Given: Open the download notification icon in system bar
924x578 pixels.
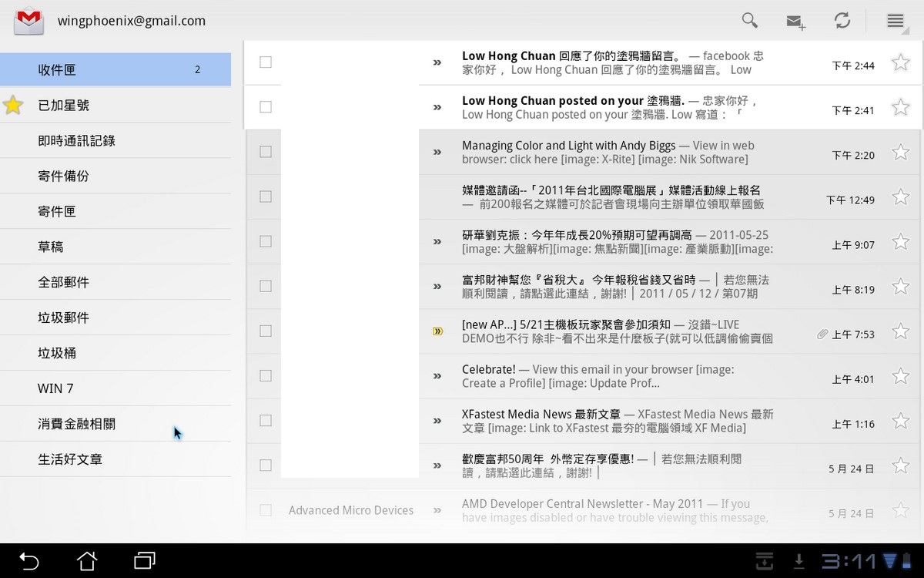Looking at the screenshot, I should pyautogui.click(x=798, y=562).
